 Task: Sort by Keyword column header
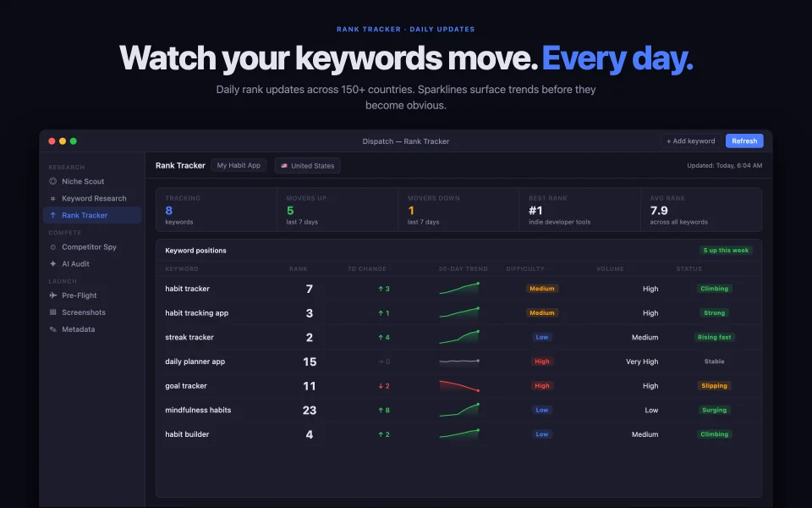(182, 269)
